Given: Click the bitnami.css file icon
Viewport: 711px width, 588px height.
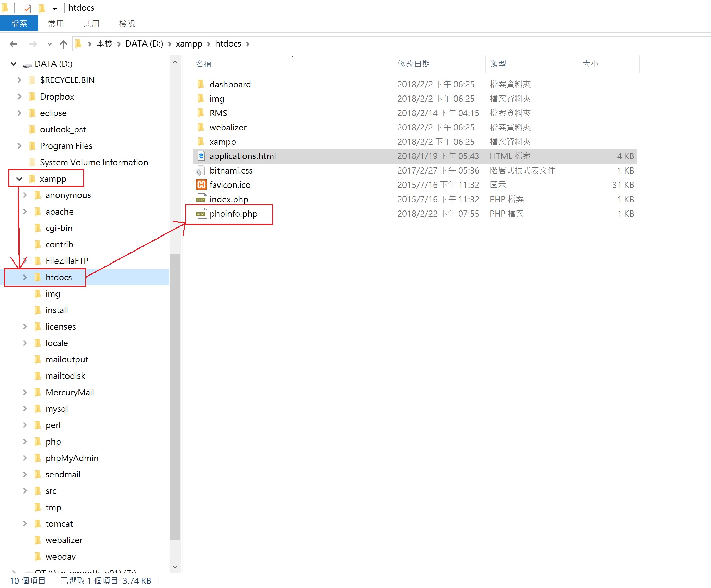Looking at the screenshot, I should point(200,170).
